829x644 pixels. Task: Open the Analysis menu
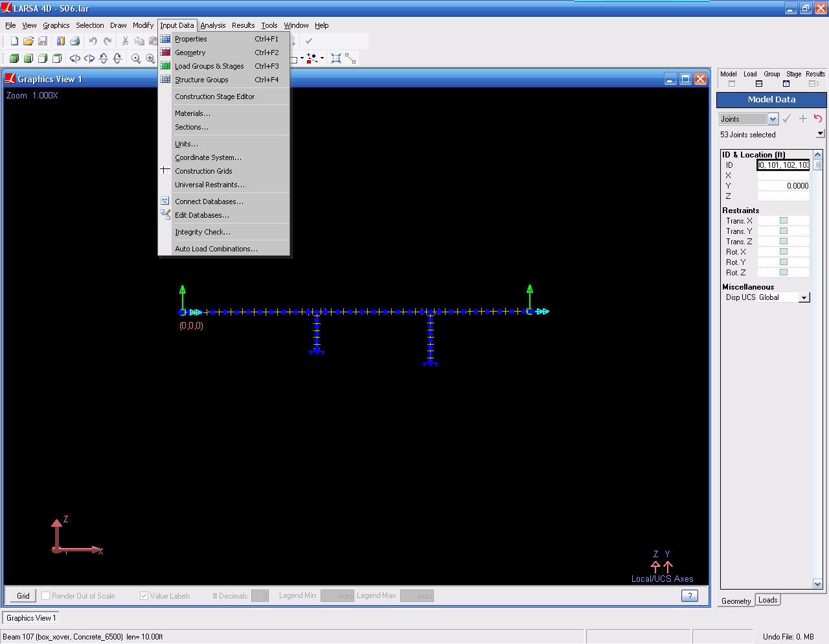213,25
